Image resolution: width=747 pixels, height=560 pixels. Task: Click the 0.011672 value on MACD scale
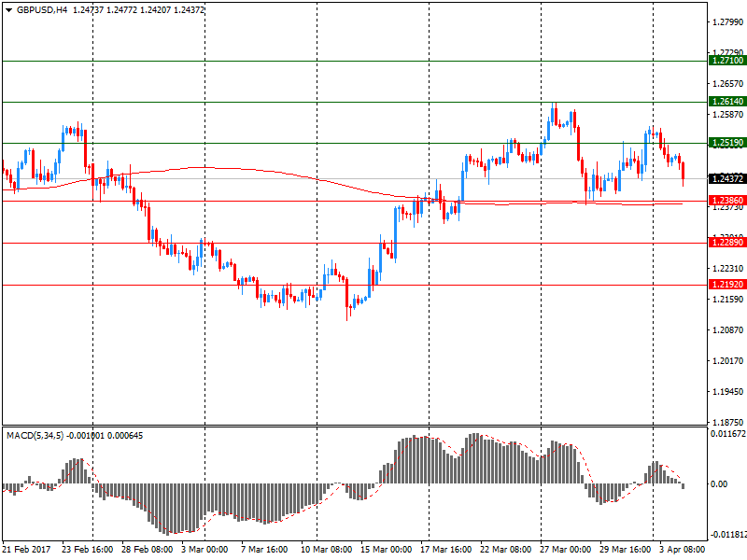pos(727,434)
